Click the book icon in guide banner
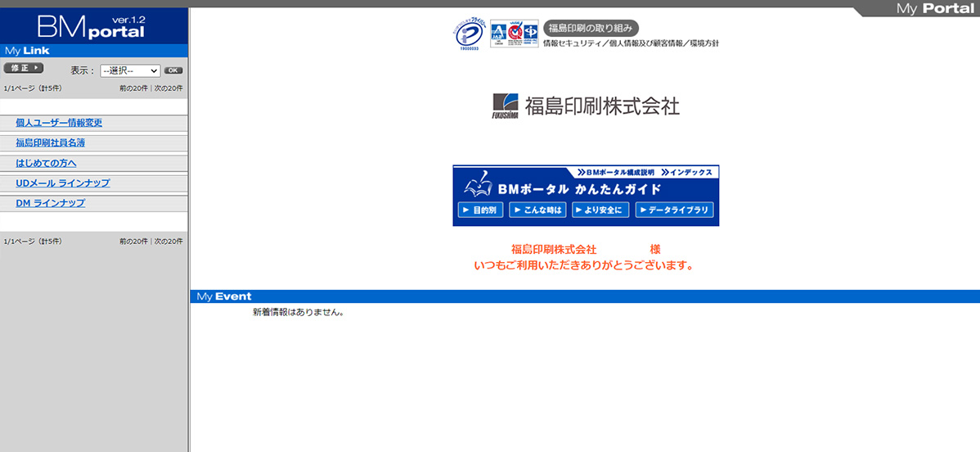 point(478,184)
